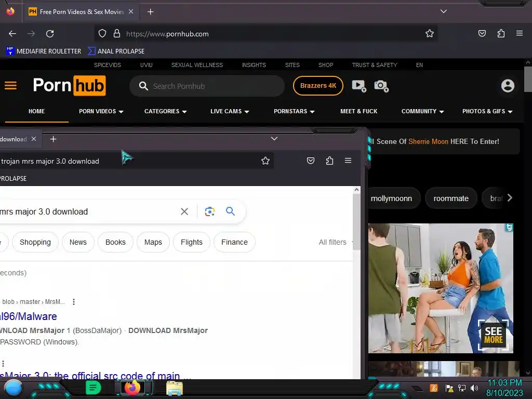Bookmark the front window's search page with the star
532x399 pixels.
265,161
